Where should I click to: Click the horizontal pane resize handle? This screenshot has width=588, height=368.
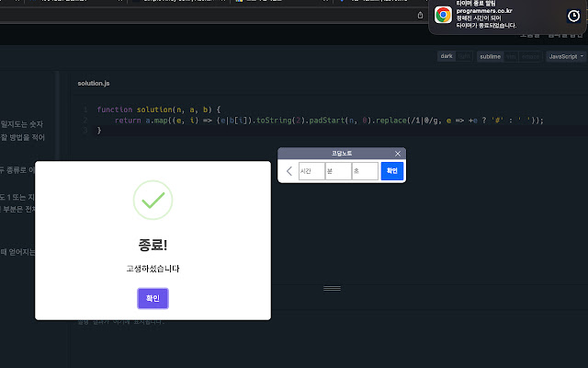coord(332,288)
